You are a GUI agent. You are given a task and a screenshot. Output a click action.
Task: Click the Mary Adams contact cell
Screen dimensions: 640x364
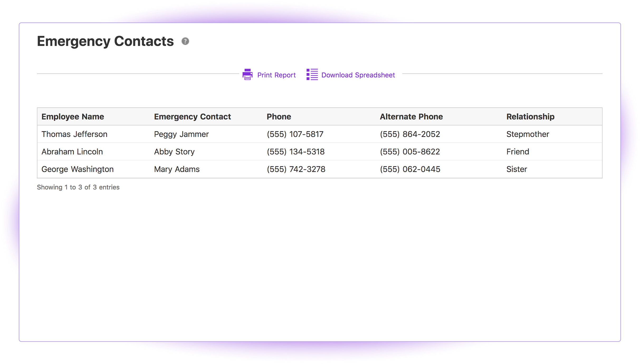tap(177, 169)
